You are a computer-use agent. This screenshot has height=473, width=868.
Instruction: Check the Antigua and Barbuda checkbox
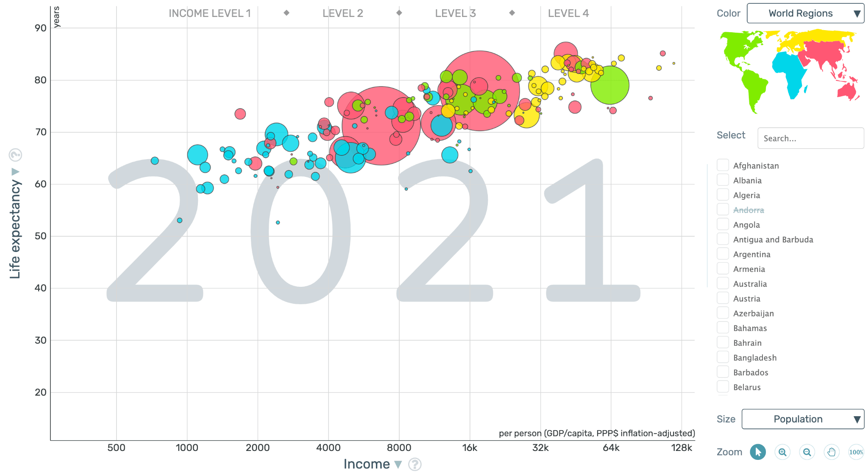point(723,239)
